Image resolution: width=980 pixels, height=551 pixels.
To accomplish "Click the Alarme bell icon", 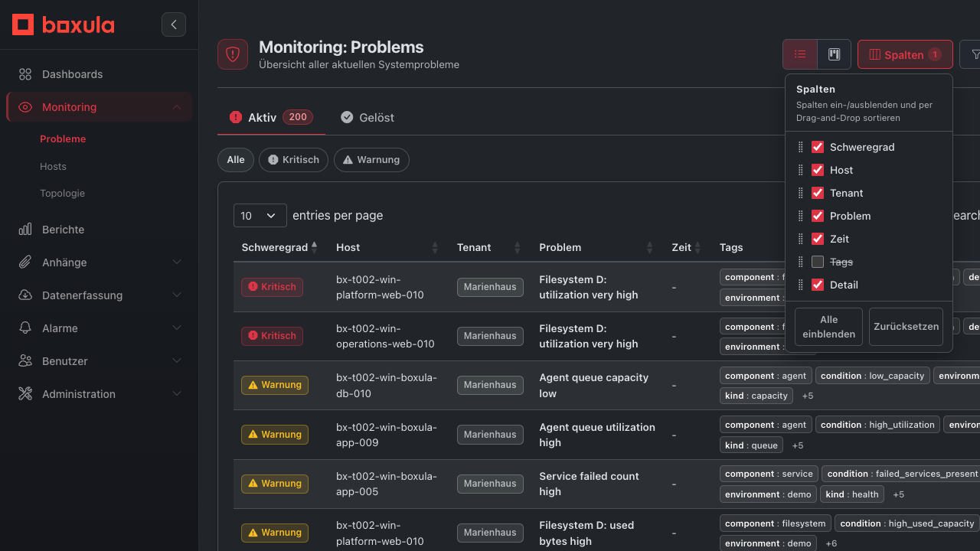I will click(25, 328).
